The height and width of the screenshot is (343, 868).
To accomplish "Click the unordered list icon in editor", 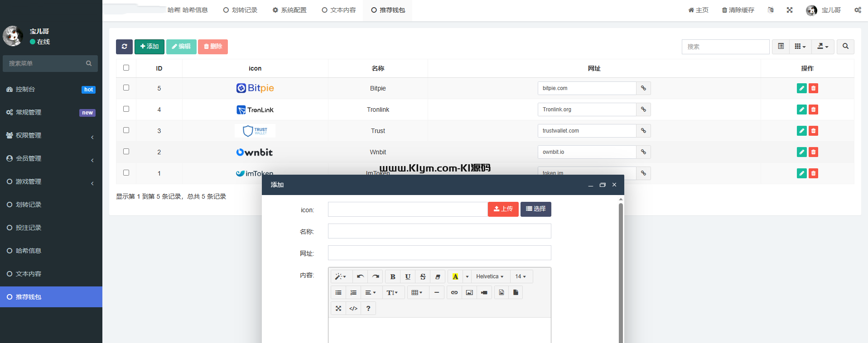I will pyautogui.click(x=338, y=293).
